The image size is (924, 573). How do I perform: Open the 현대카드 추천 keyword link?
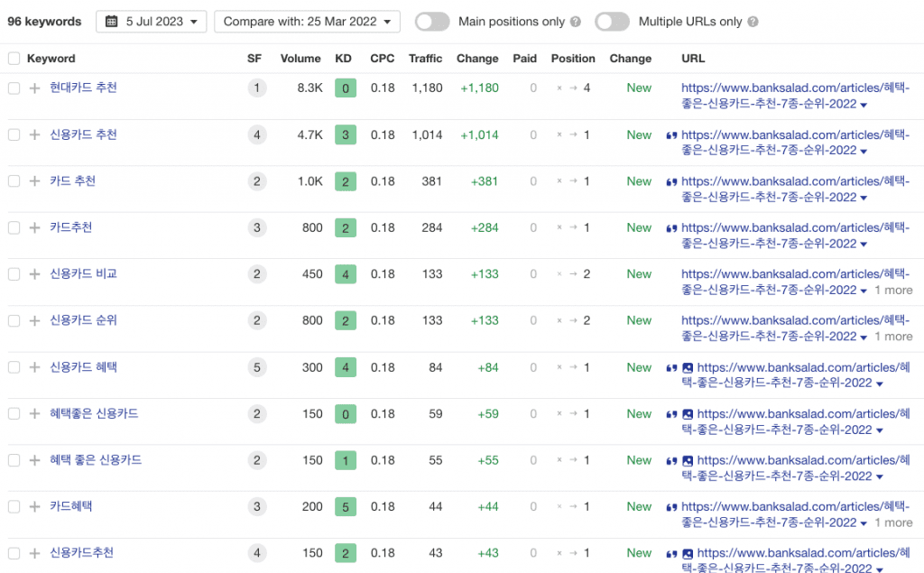pos(83,88)
